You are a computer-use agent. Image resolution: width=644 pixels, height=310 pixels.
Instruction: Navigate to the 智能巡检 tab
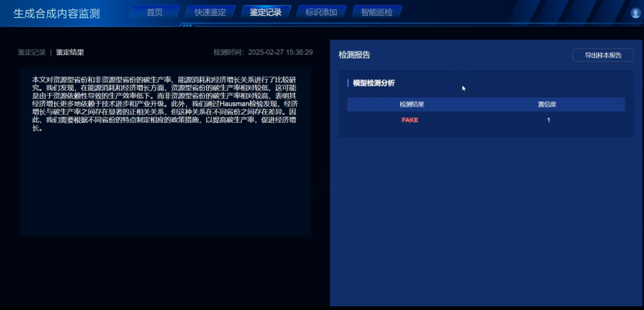(x=376, y=12)
